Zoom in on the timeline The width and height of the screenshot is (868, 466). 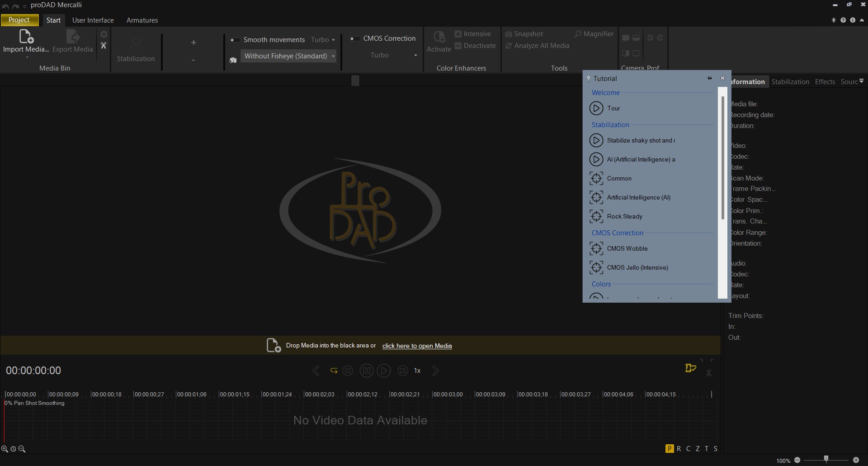point(5,449)
